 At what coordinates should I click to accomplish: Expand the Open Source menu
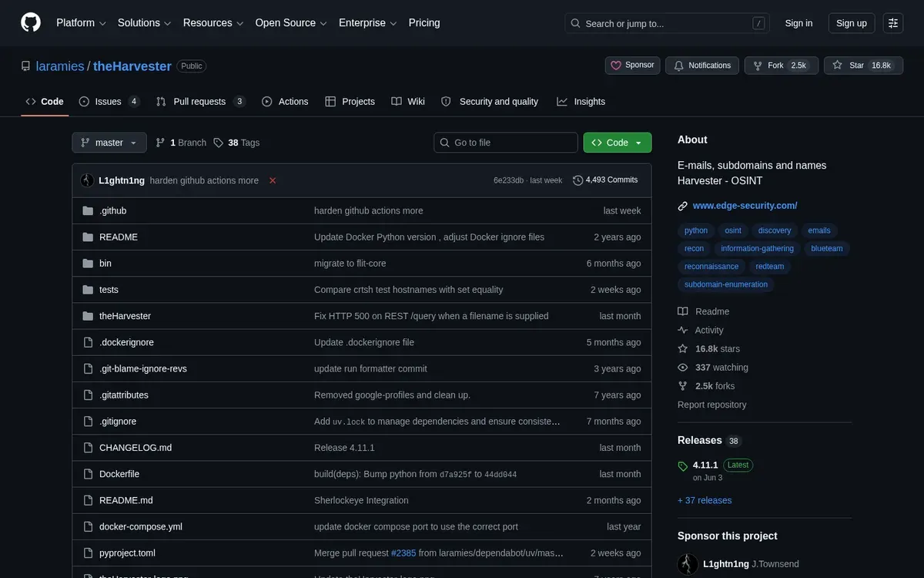(x=291, y=23)
